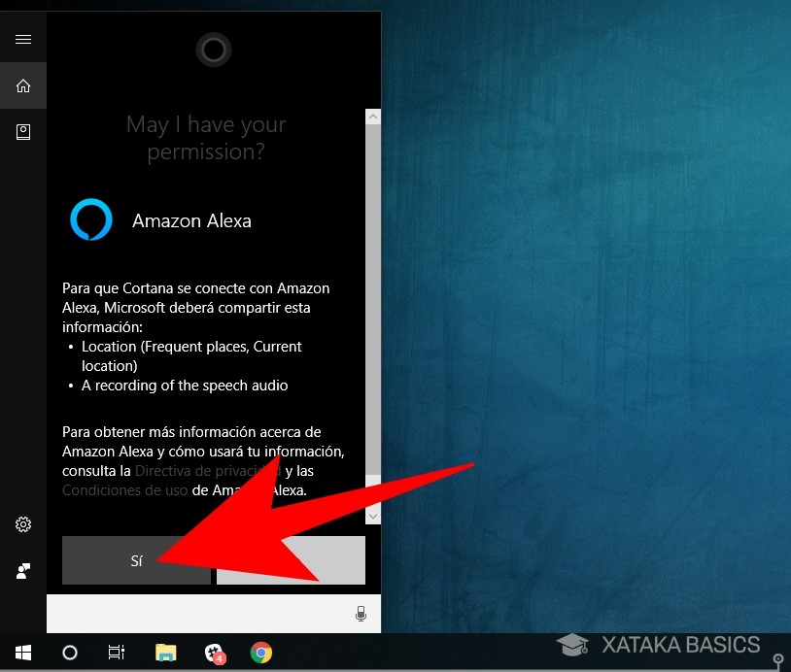Open Cortana feedback icon
791x672 pixels.
(x=23, y=571)
